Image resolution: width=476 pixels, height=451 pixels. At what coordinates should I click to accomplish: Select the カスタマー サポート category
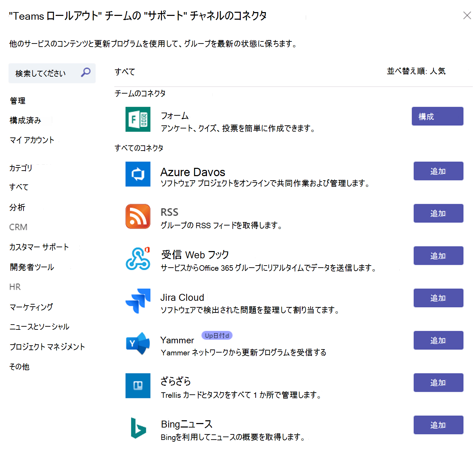coord(39,247)
